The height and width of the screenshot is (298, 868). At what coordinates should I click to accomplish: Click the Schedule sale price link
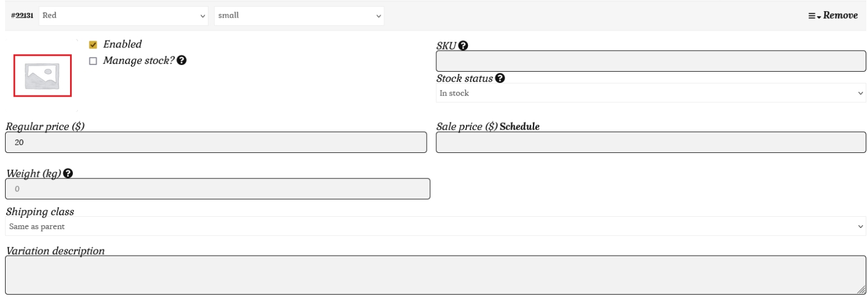(519, 127)
